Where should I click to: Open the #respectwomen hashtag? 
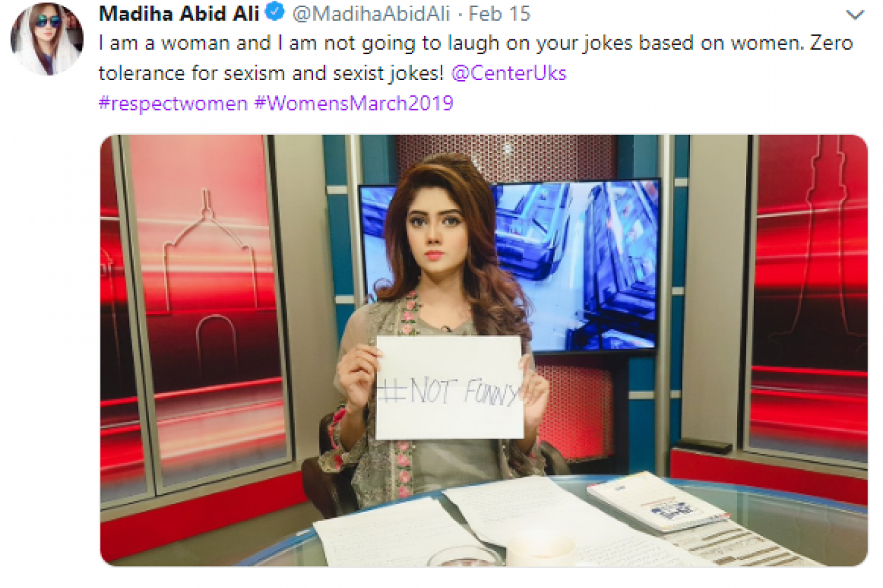pyautogui.click(x=173, y=103)
